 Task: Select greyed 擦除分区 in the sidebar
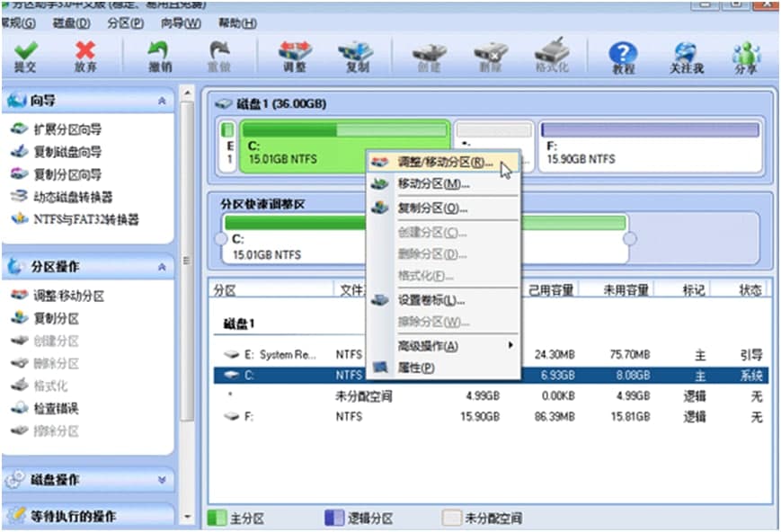[x=45, y=430]
